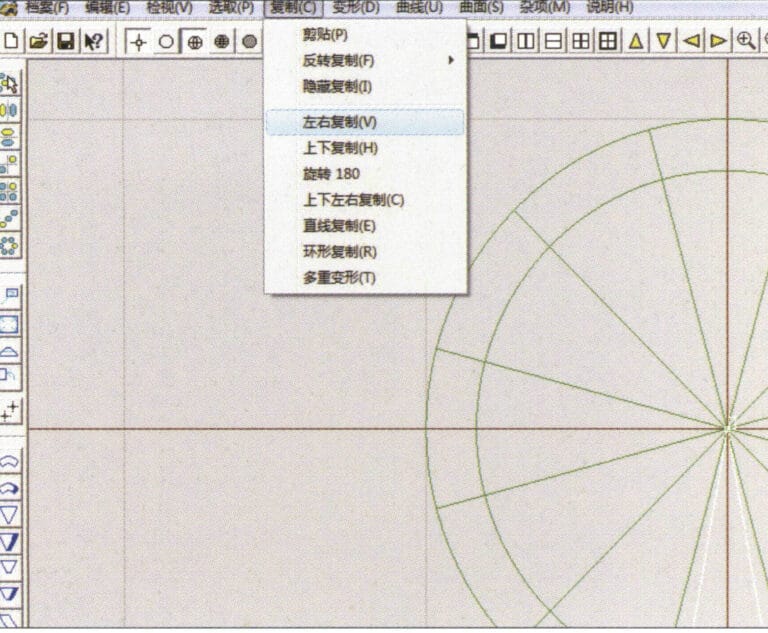The image size is (768, 633).
Task: Switch to two stacked views layout icon
Action: pyautogui.click(x=553, y=41)
